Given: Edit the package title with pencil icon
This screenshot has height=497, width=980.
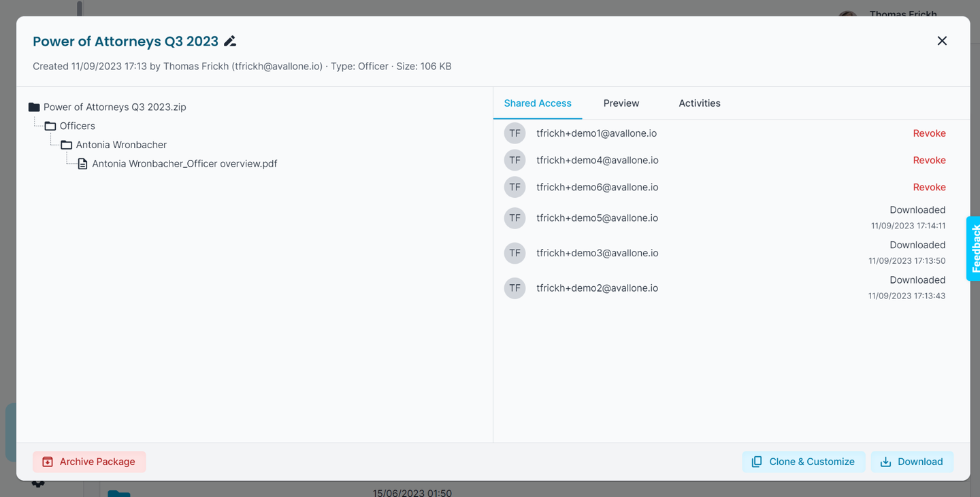Looking at the screenshot, I should coord(230,41).
